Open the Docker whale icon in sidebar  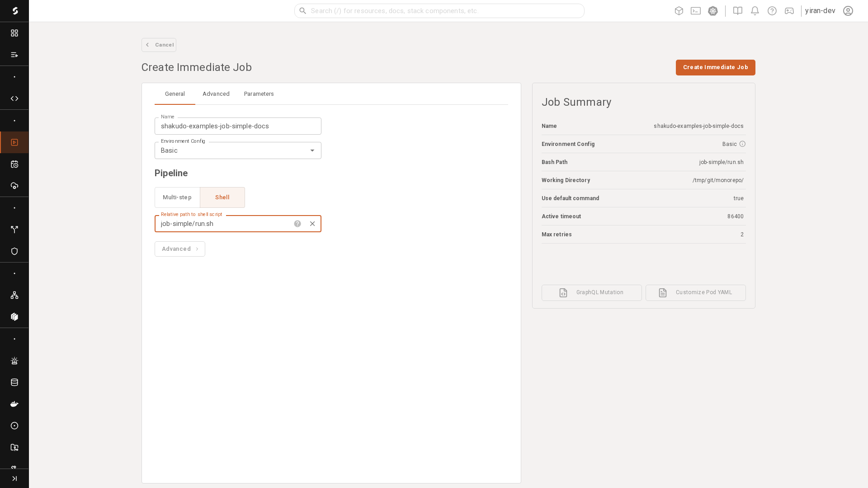[14, 404]
